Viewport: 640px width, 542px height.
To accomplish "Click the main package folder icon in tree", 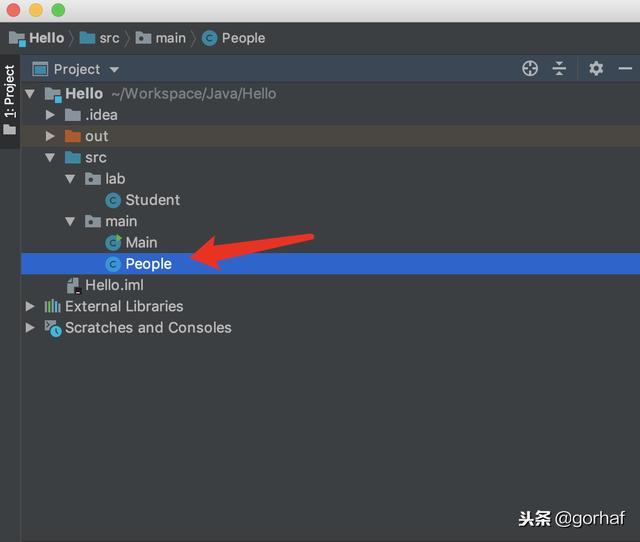I will pyautogui.click(x=93, y=221).
